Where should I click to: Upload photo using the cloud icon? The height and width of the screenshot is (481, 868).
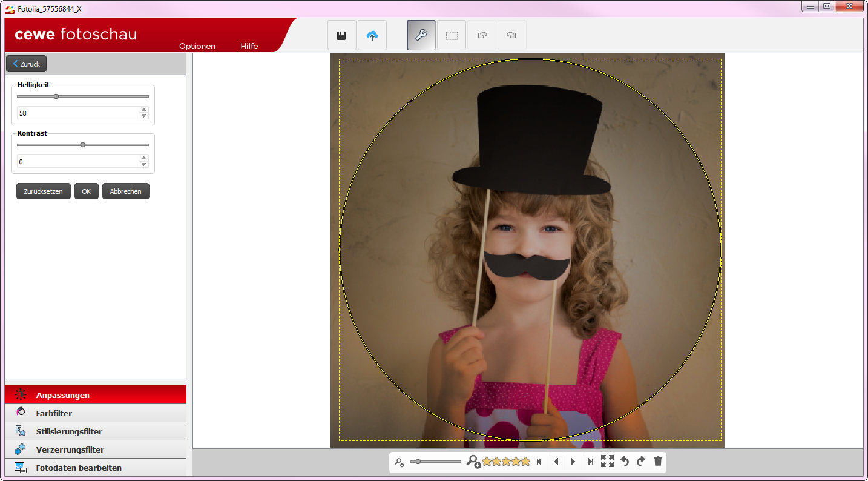pyautogui.click(x=372, y=36)
